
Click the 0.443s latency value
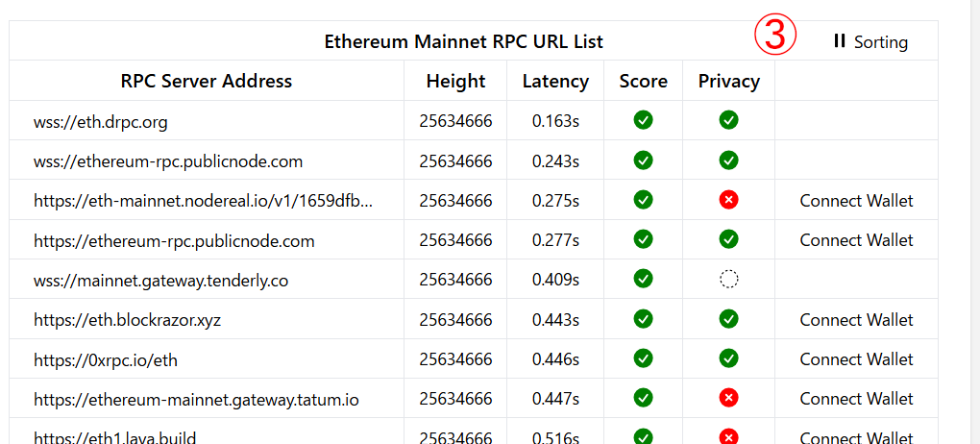tap(555, 320)
